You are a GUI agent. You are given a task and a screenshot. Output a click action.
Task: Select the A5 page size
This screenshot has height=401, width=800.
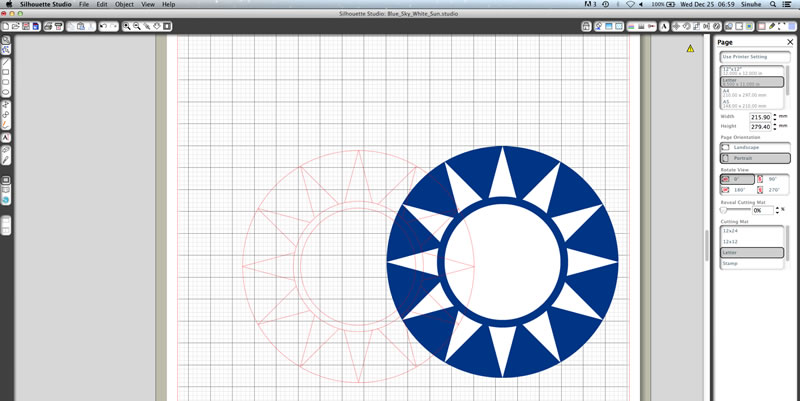[752, 104]
